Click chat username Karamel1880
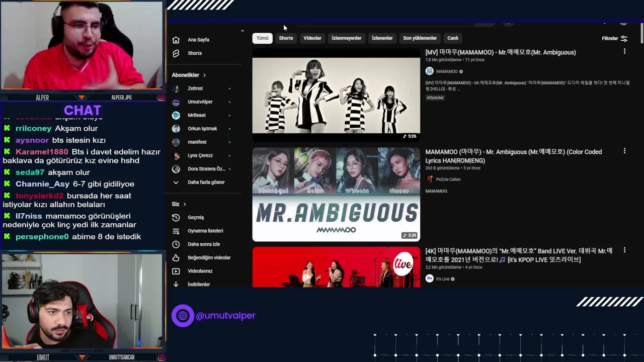Image resolution: width=644 pixels, height=362 pixels. (x=42, y=152)
